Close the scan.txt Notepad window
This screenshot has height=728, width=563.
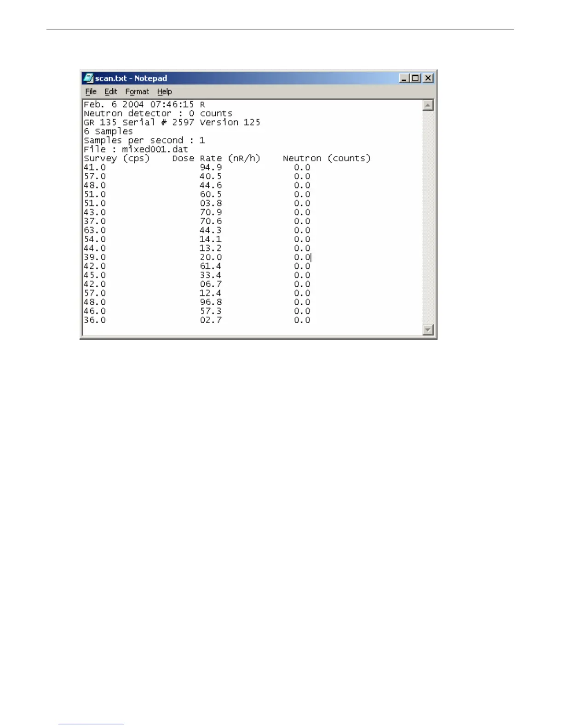pyautogui.click(x=428, y=78)
